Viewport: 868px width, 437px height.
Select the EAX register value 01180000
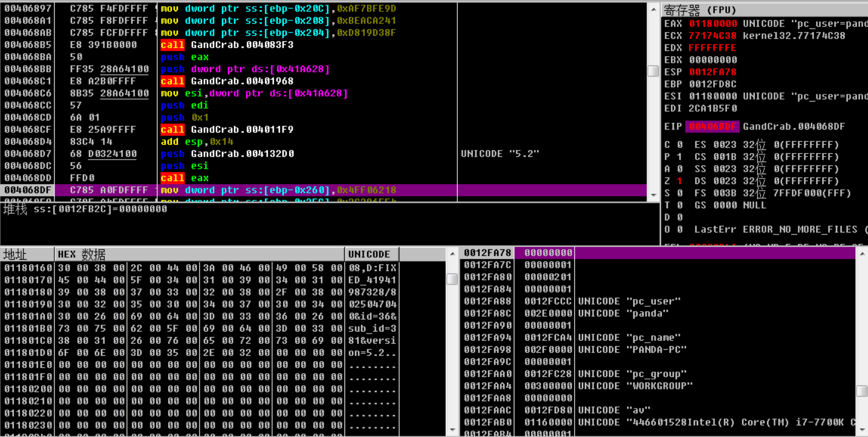coord(713,24)
